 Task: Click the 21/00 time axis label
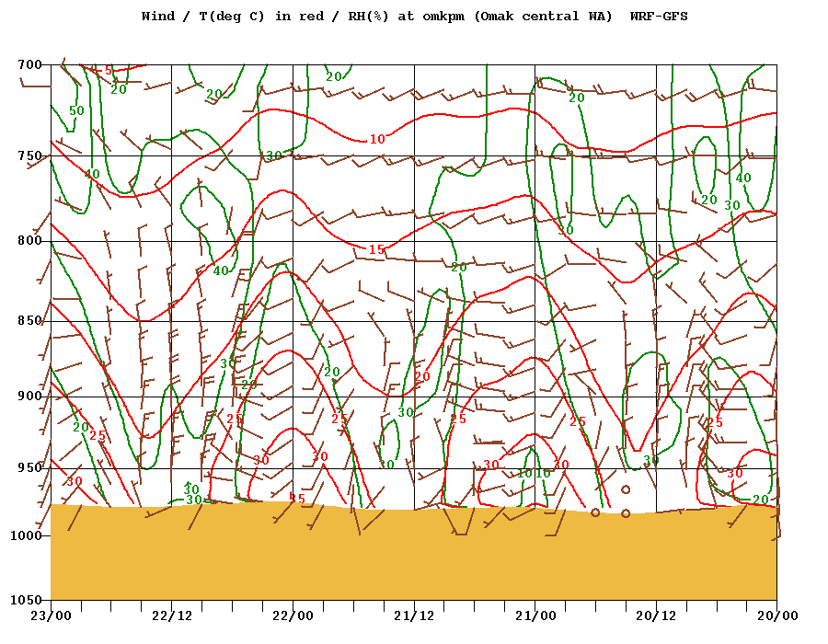[x=535, y=616]
